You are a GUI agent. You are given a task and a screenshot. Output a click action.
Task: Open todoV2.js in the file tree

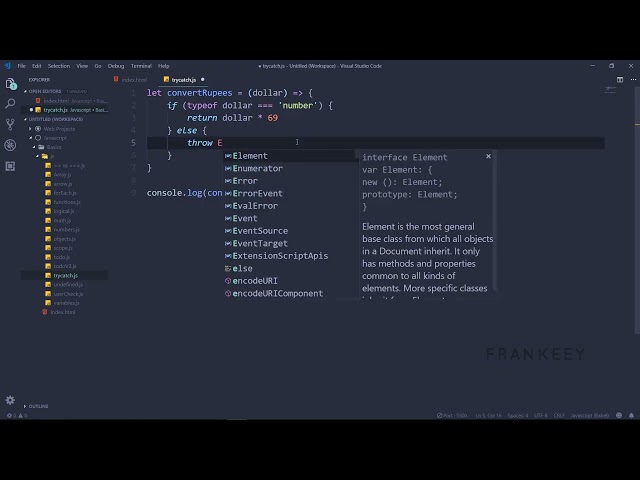pos(64,266)
